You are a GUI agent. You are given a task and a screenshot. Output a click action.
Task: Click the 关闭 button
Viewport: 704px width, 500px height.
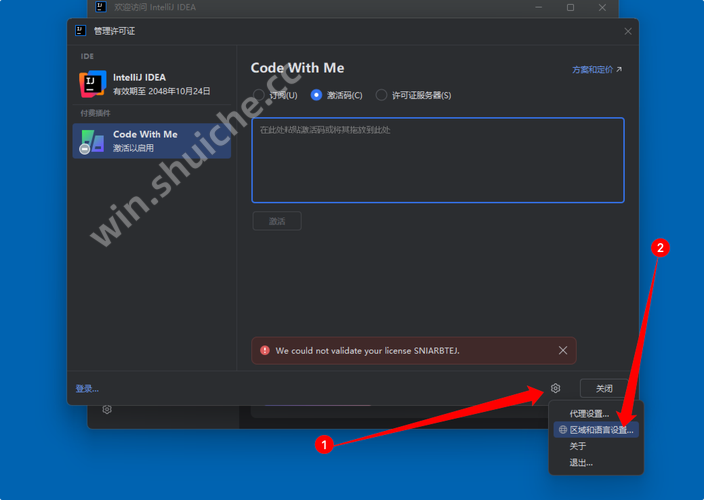click(x=604, y=388)
